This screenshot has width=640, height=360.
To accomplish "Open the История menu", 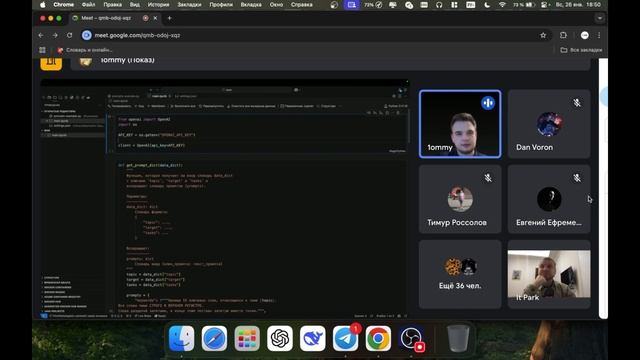I will coord(158,5).
